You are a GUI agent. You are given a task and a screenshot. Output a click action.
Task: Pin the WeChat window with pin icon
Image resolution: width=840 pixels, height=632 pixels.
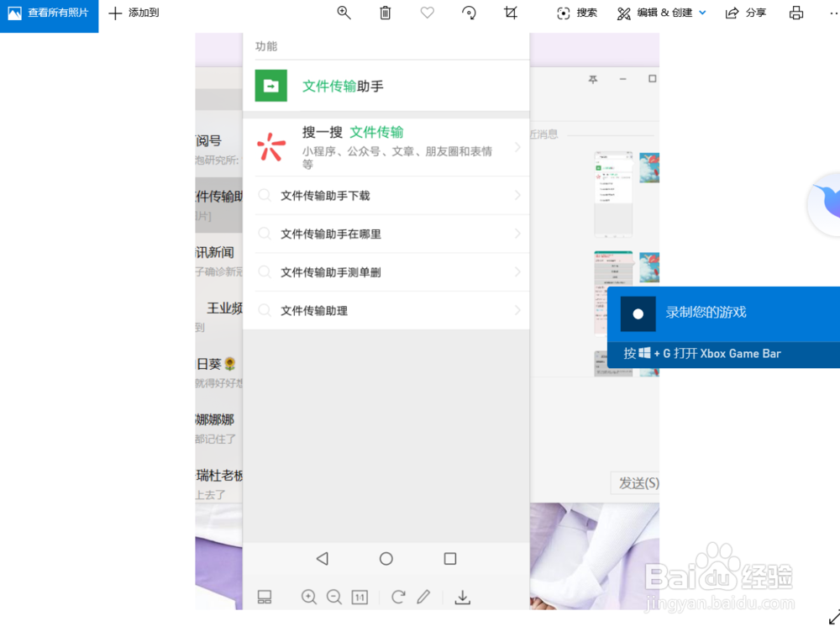[593, 79]
